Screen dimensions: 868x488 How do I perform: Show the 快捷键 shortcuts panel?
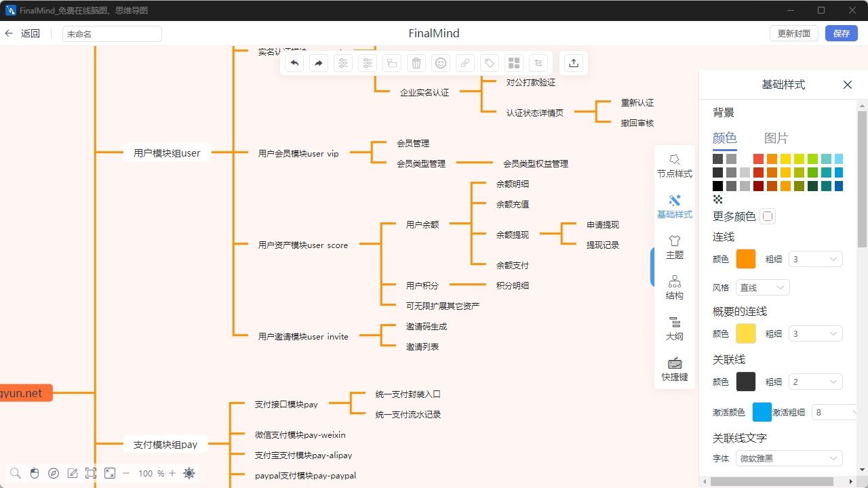coord(674,369)
